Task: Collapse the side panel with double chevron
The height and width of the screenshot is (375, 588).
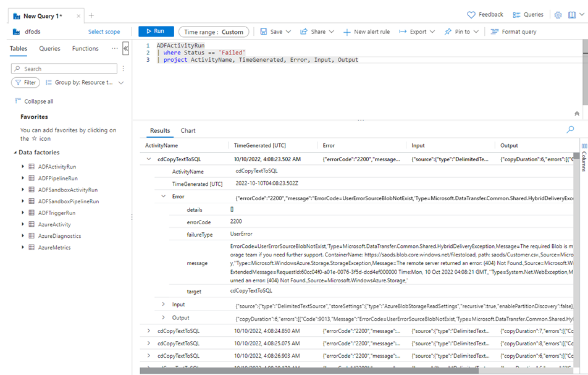Action: [125, 48]
